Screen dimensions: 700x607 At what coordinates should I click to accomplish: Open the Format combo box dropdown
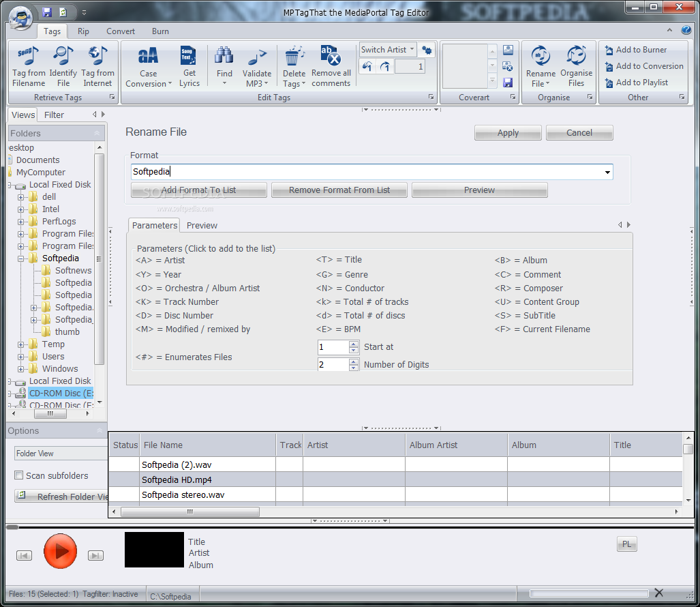607,172
